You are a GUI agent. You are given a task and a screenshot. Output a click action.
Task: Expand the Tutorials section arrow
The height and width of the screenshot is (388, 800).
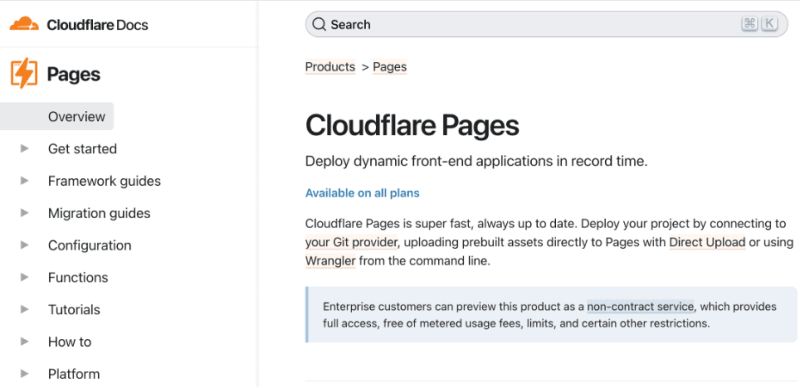tap(24, 309)
